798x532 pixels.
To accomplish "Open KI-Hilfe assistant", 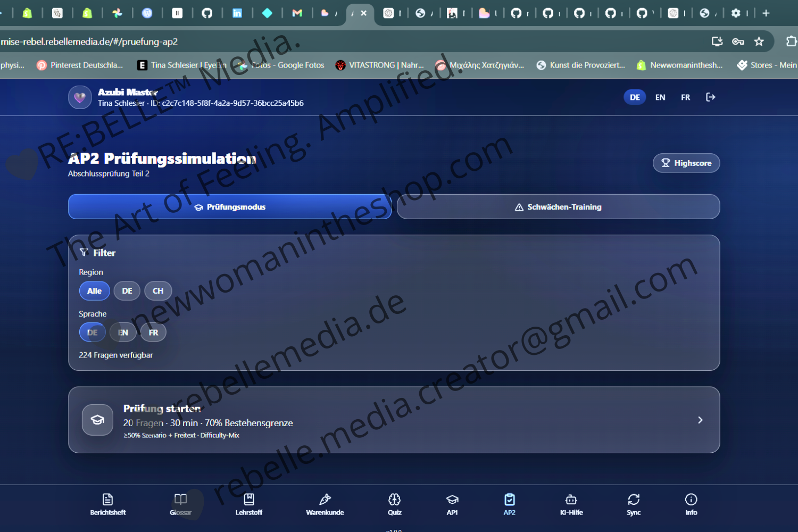I will (x=571, y=504).
